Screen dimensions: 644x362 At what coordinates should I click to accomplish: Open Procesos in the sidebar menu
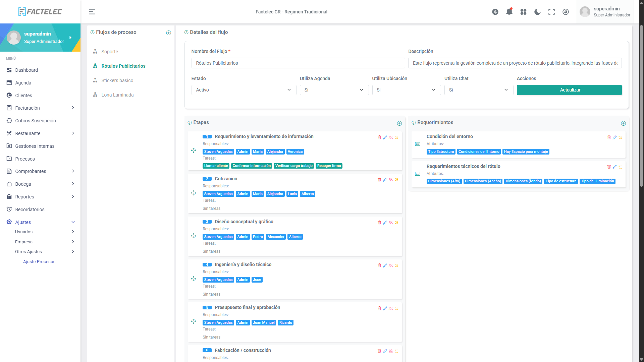coord(25,159)
